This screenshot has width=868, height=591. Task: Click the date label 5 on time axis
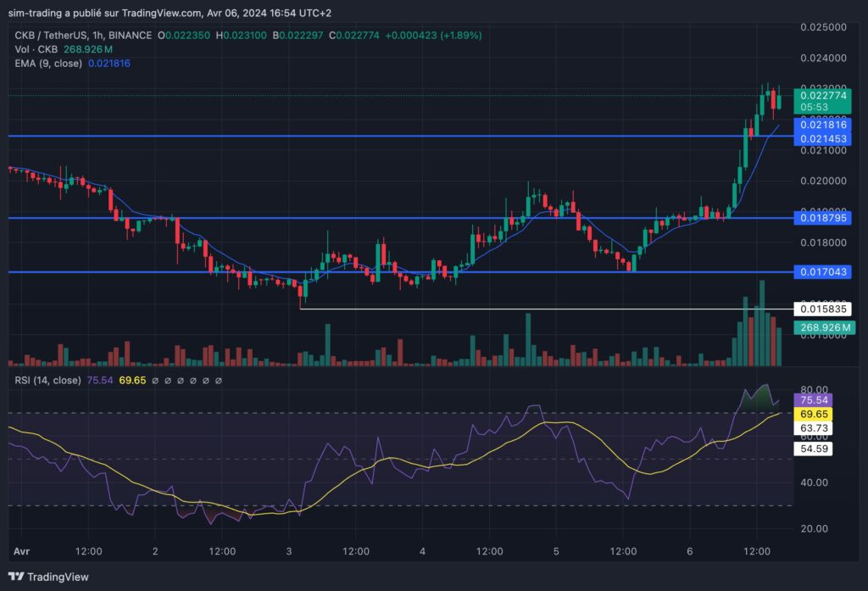click(x=556, y=552)
